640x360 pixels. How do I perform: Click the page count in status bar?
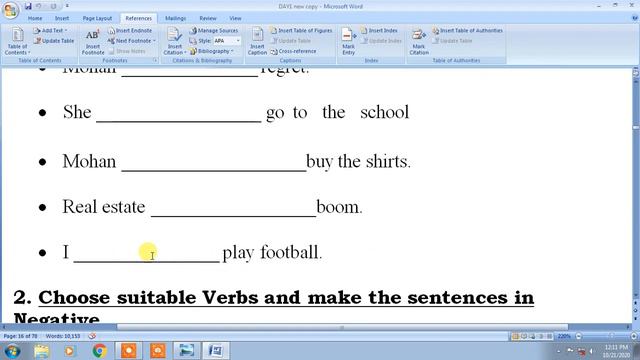point(20,336)
